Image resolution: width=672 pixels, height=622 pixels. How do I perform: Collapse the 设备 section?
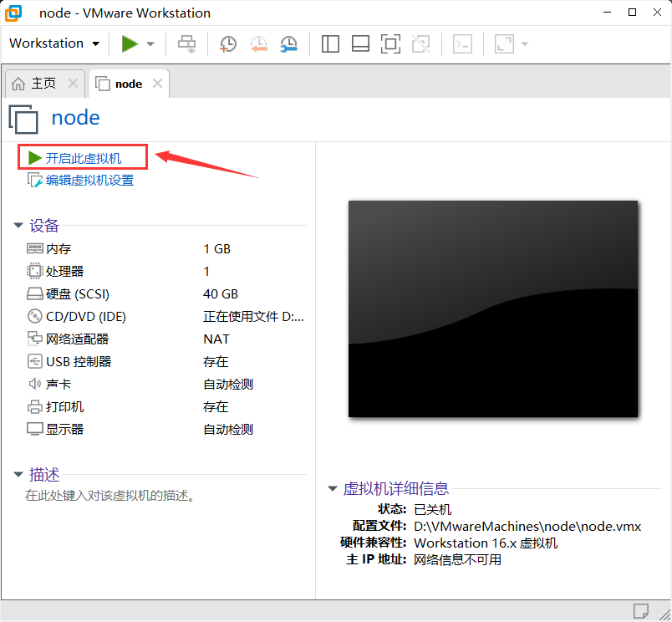18,225
